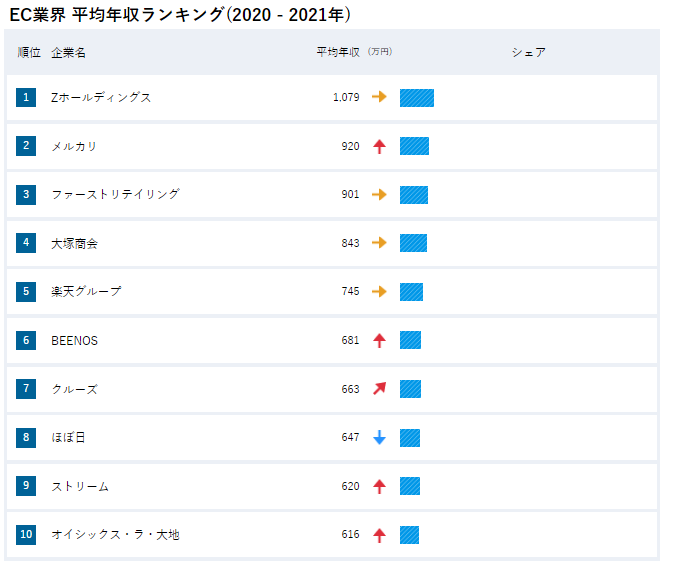Click the 647 salary value
Screen dimensions: 673x569
[350, 437]
